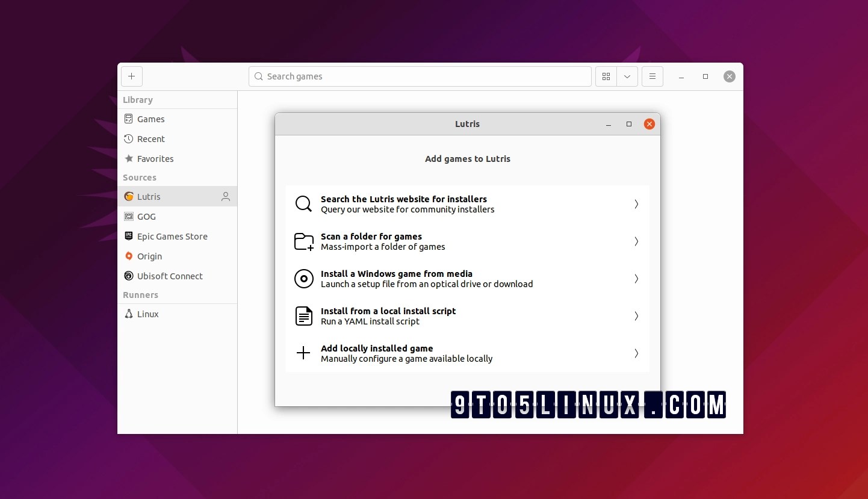The width and height of the screenshot is (868, 499).
Task: Switch to grid view layout
Action: click(606, 76)
